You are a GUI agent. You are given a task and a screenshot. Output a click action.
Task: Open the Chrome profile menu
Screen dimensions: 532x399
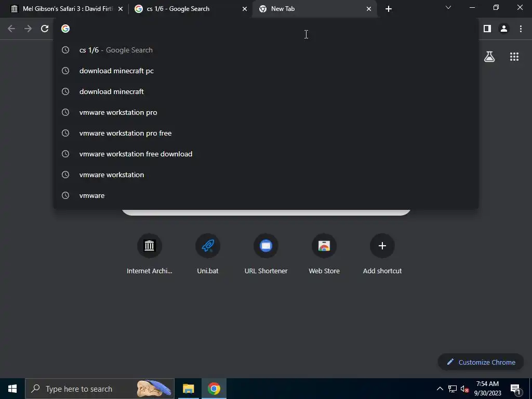[x=504, y=29]
